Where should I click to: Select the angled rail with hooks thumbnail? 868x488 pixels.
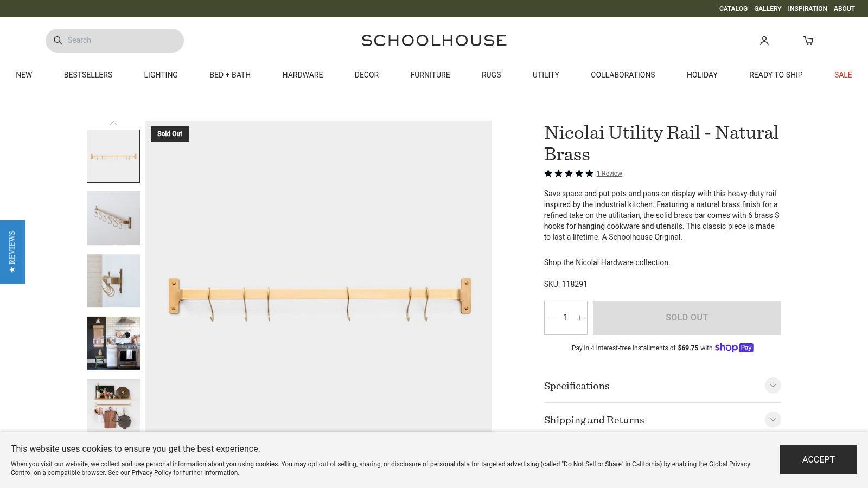(x=113, y=218)
